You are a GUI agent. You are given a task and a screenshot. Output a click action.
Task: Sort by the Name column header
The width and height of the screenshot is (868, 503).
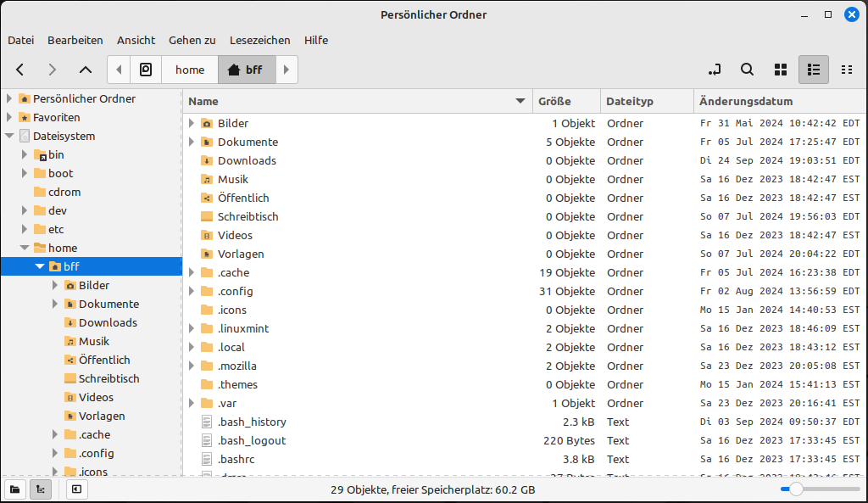[x=358, y=102]
